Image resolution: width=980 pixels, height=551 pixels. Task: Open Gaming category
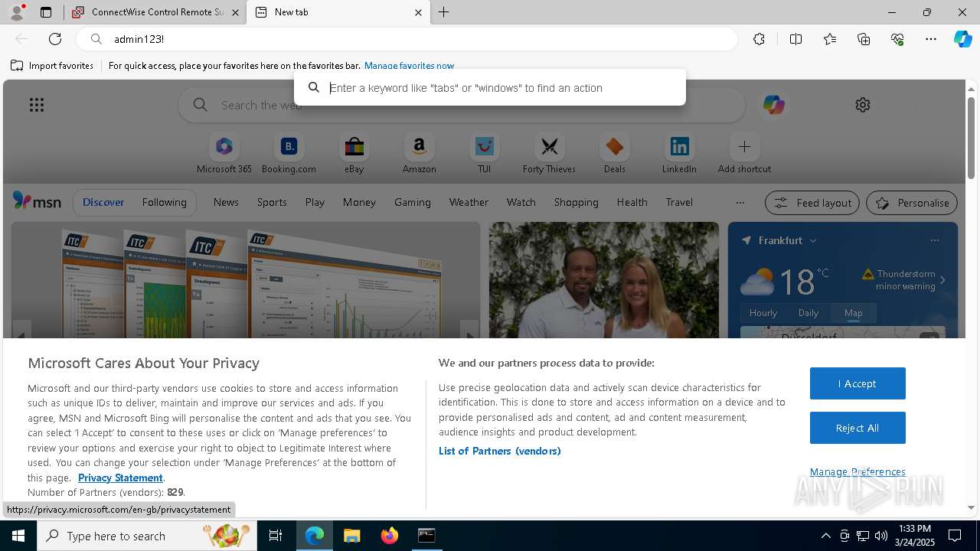[412, 202]
